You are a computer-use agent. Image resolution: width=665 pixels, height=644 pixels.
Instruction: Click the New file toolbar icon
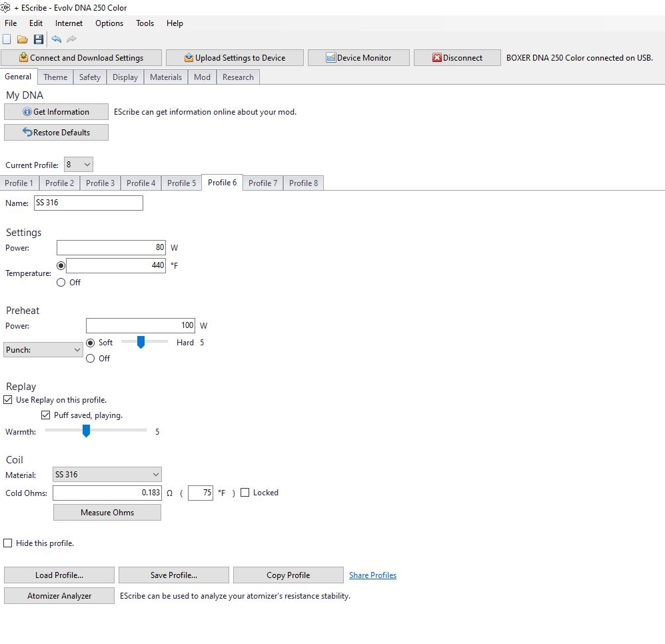pos(7,39)
